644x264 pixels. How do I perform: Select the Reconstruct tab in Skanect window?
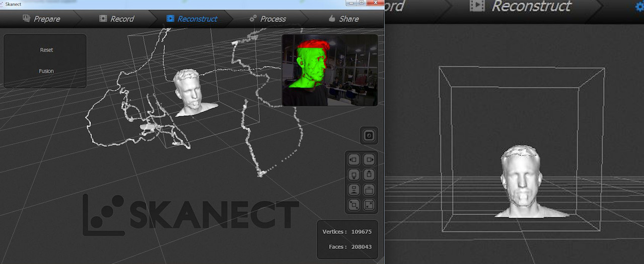tap(192, 19)
